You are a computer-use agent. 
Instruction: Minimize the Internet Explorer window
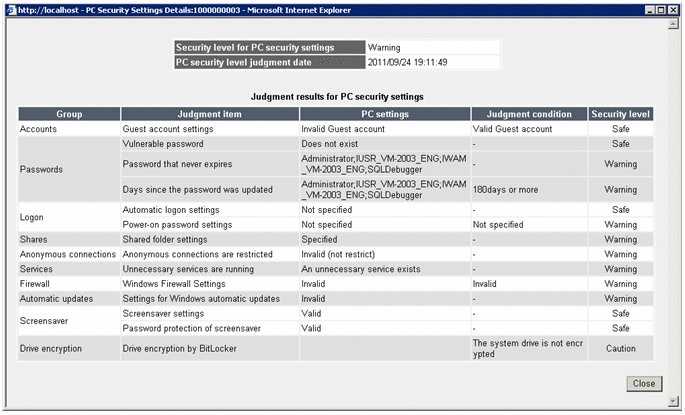coord(650,10)
